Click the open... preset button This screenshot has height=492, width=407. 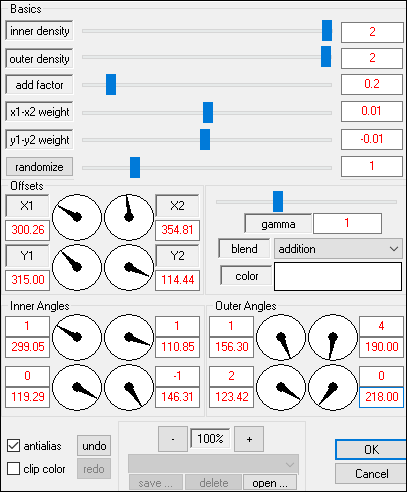(270, 483)
